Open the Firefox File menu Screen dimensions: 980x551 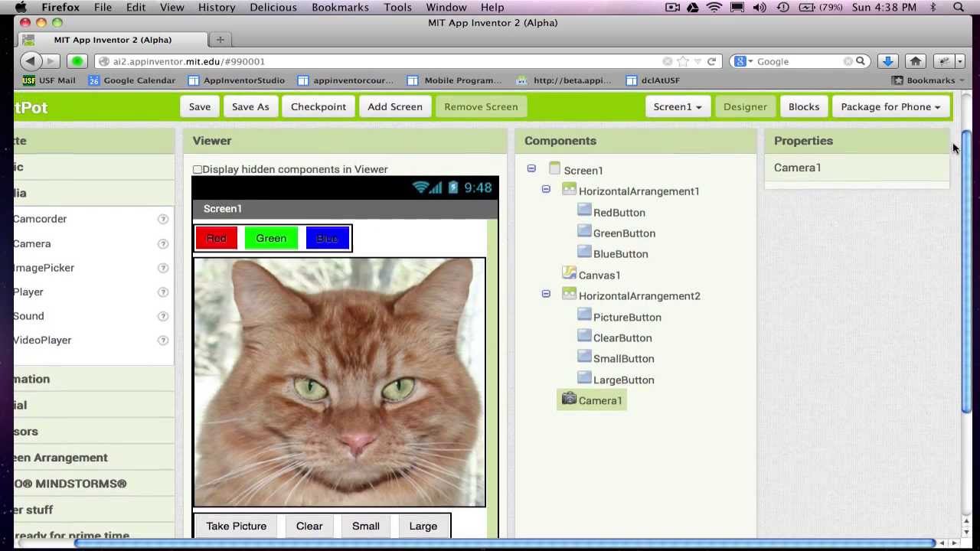103,7
